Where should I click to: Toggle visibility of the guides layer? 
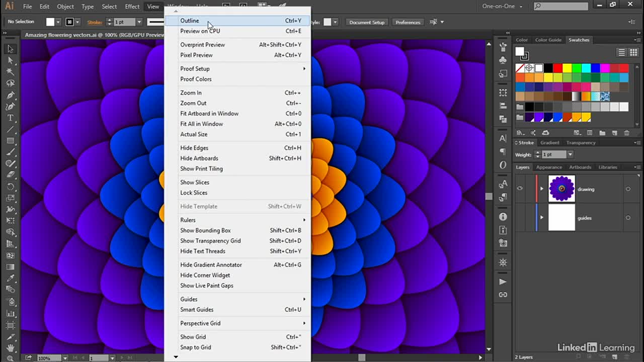click(520, 218)
